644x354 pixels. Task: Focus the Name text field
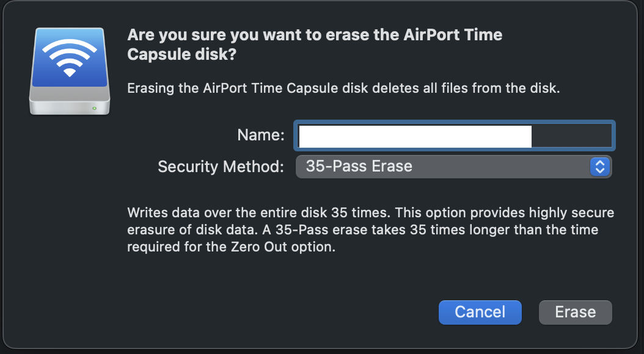point(455,135)
